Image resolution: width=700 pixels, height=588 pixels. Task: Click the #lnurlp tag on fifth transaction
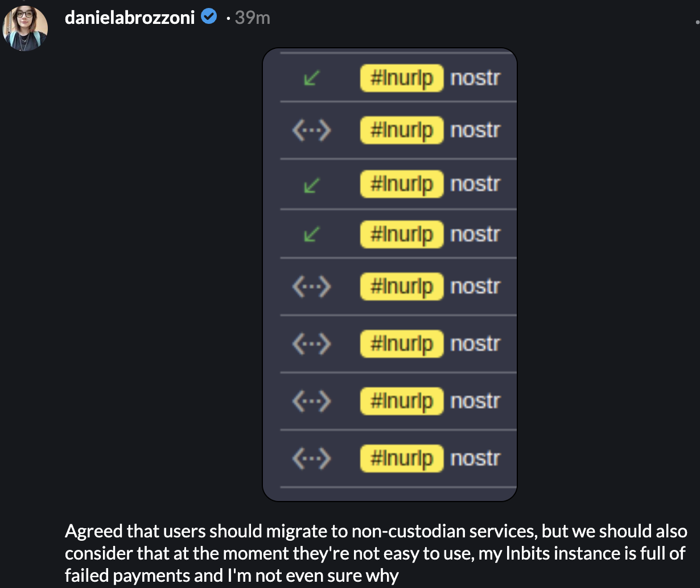(401, 287)
